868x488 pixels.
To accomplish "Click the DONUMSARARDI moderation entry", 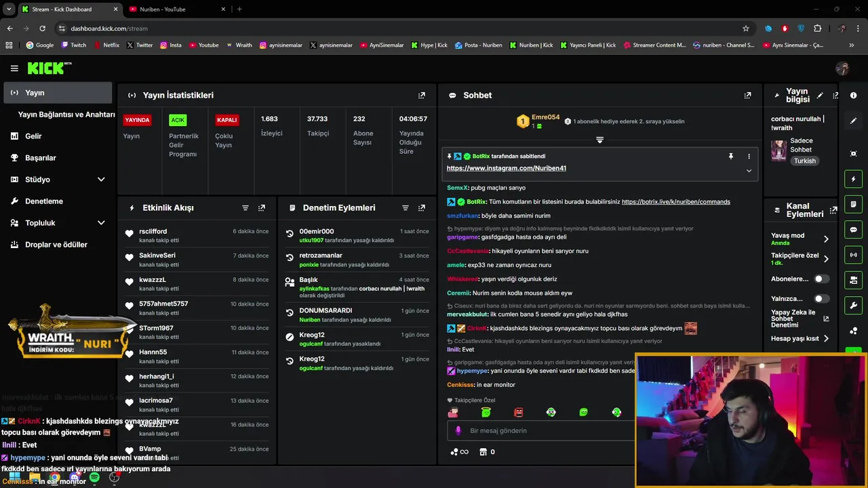I will point(357,315).
